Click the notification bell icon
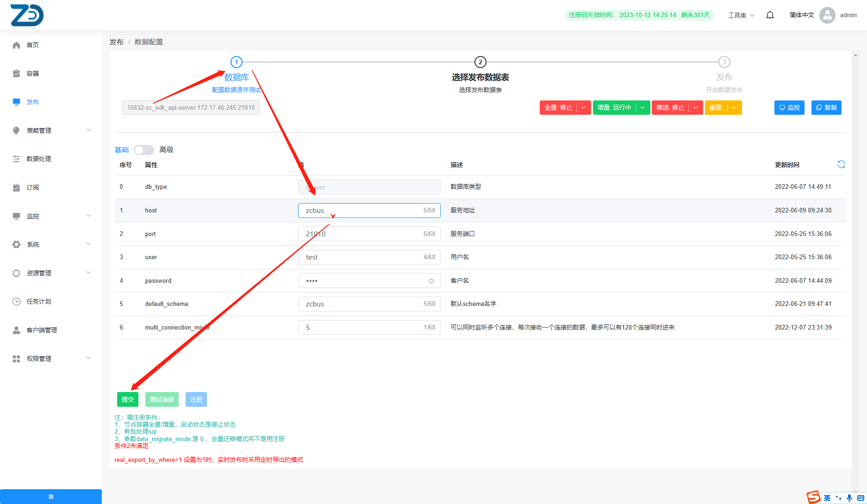The height and width of the screenshot is (504, 867). point(770,15)
